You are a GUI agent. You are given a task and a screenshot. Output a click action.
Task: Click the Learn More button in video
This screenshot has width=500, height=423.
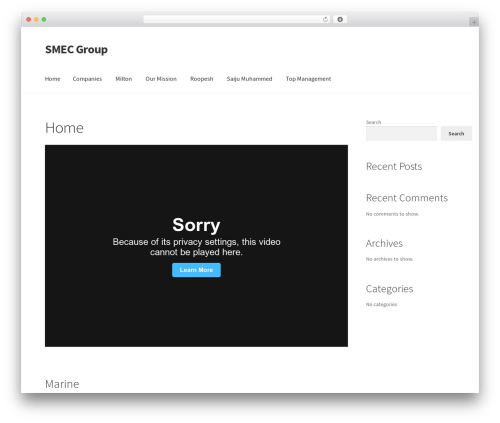point(196,270)
